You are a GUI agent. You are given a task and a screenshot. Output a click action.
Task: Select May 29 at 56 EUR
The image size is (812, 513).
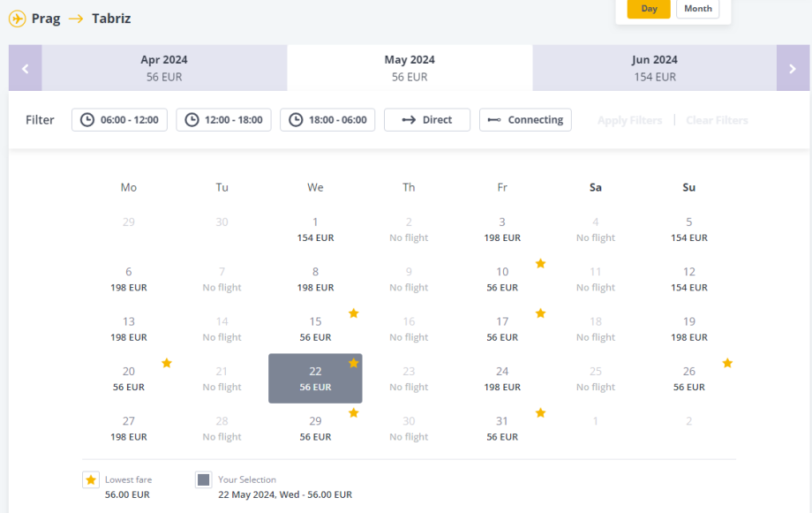click(315, 428)
